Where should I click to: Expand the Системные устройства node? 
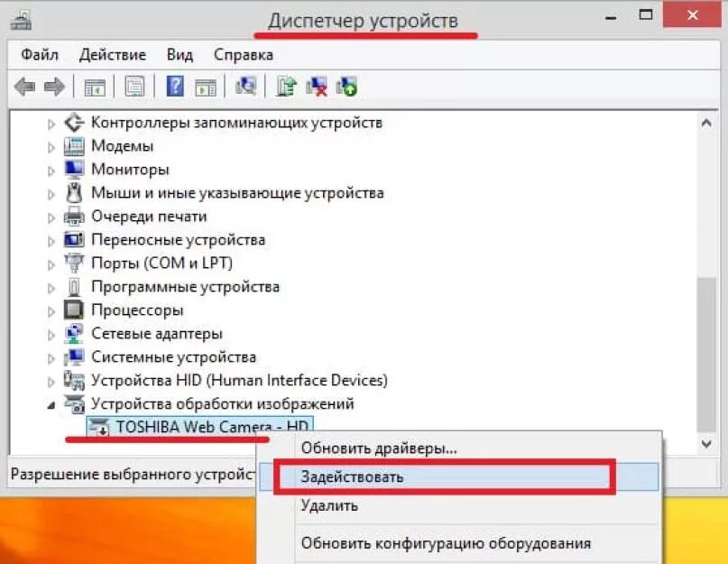[51, 358]
